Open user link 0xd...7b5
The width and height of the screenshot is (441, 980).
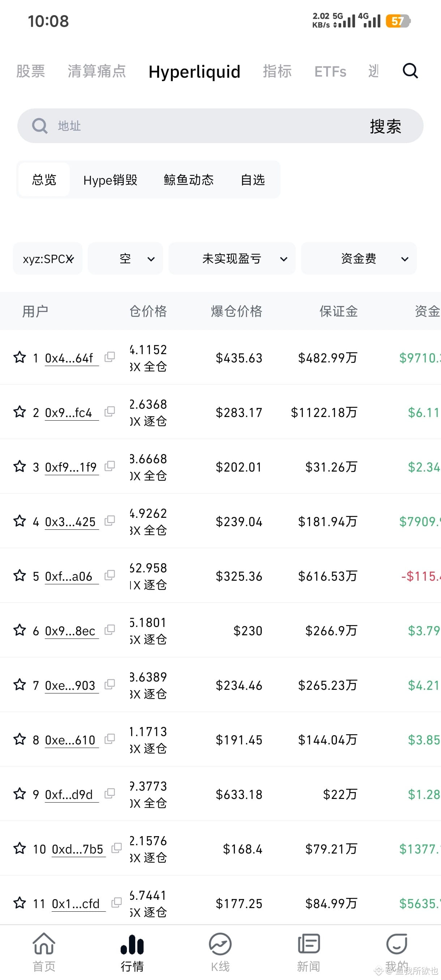(x=78, y=849)
